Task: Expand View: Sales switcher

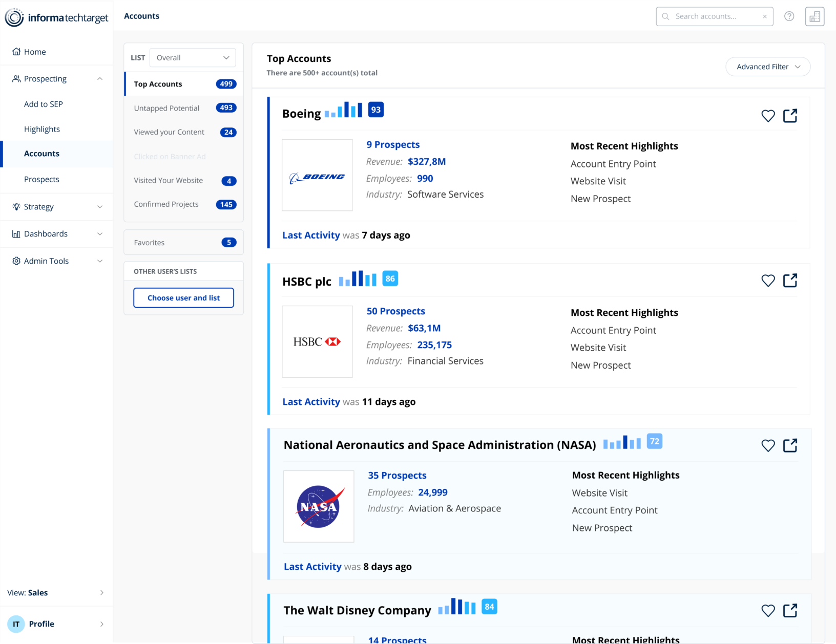Action: coord(56,592)
